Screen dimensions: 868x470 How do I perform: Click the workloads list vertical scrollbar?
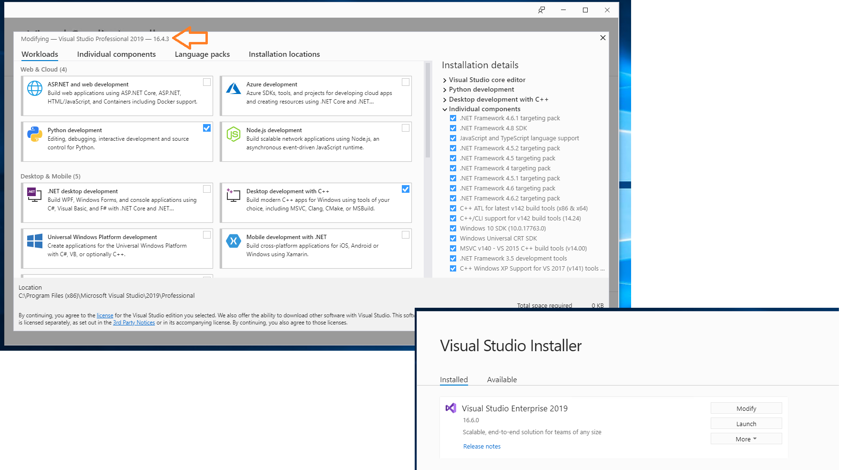(x=428, y=110)
